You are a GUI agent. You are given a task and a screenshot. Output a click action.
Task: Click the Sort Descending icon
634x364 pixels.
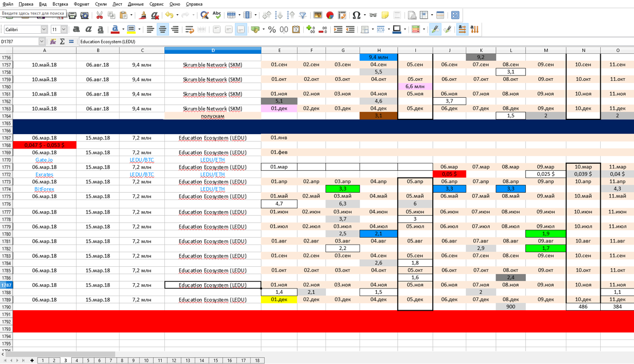tap(291, 15)
